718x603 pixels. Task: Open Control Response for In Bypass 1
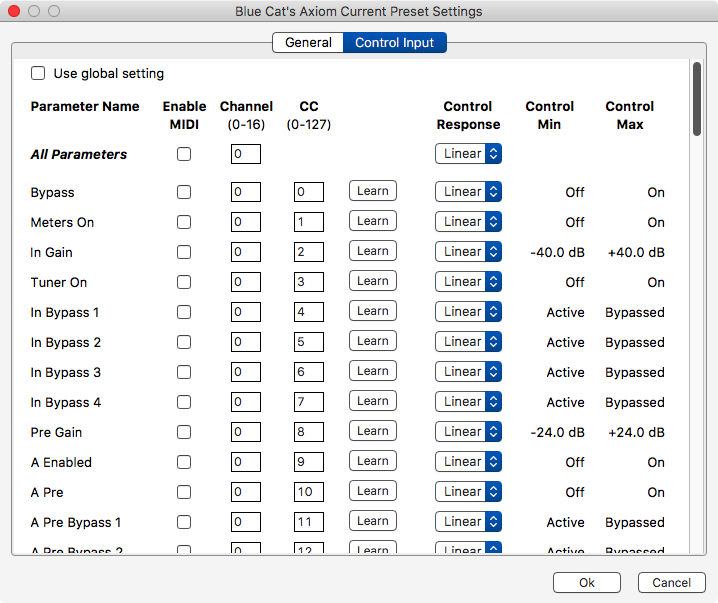click(x=468, y=312)
